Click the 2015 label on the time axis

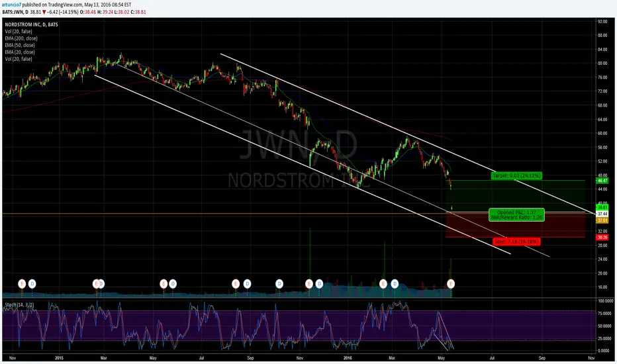[x=59, y=358]
